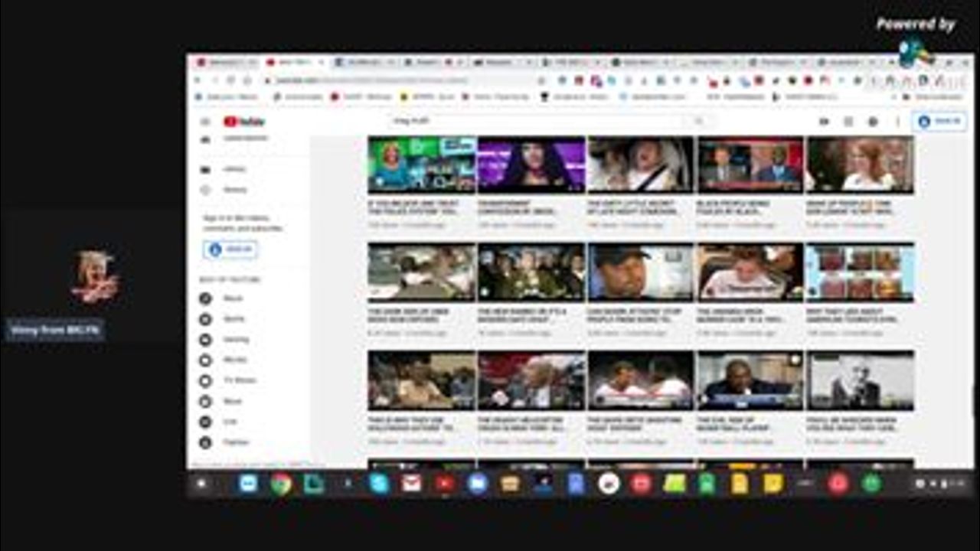
Task: Click the search magnifier button
Action: (x=698, y=121)
